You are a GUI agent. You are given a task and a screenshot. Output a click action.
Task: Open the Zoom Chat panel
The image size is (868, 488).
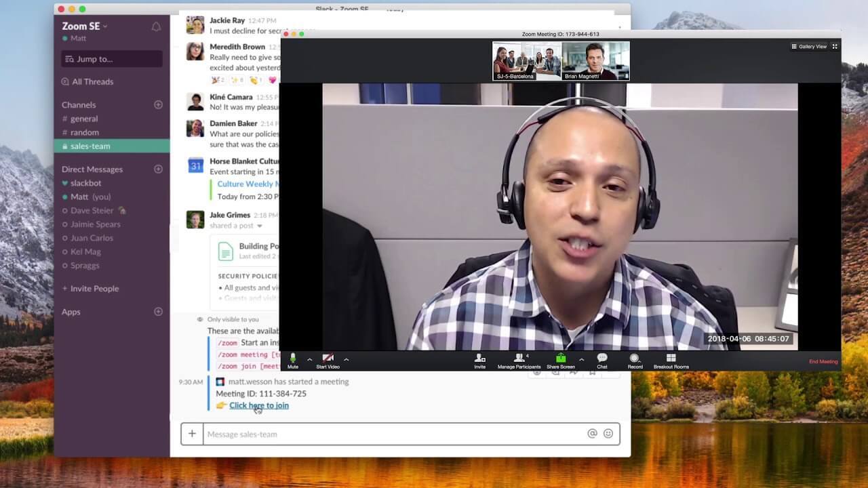click(x=602, y=361)
